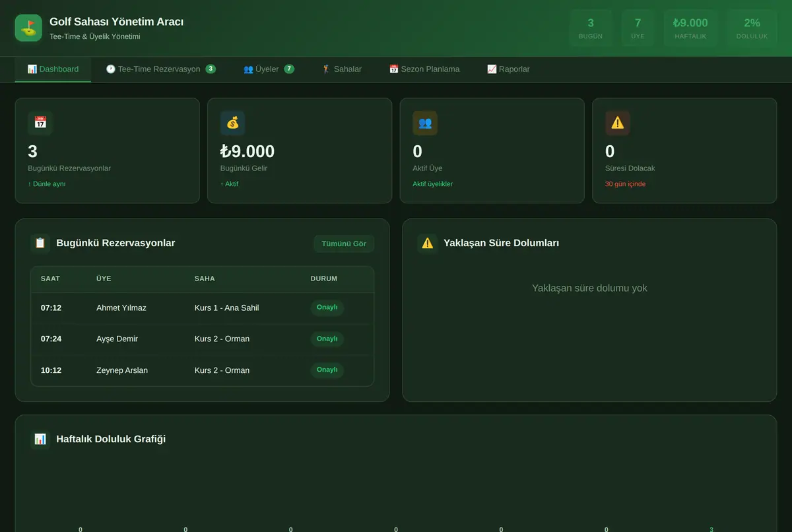Open the Sezon Planlama tab

pos(424,69)
